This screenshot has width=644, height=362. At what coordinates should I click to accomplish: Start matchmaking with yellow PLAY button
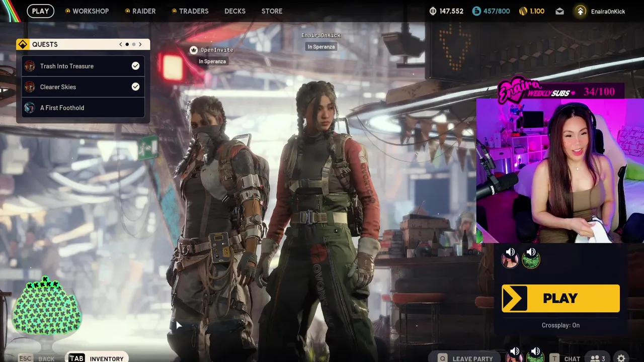[560, 298]
